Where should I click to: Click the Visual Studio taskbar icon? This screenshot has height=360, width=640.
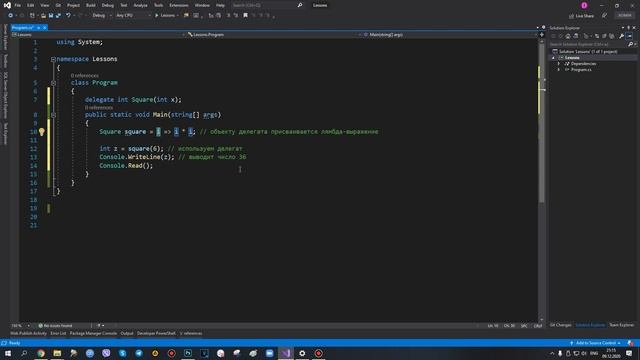tap(286, 353)
